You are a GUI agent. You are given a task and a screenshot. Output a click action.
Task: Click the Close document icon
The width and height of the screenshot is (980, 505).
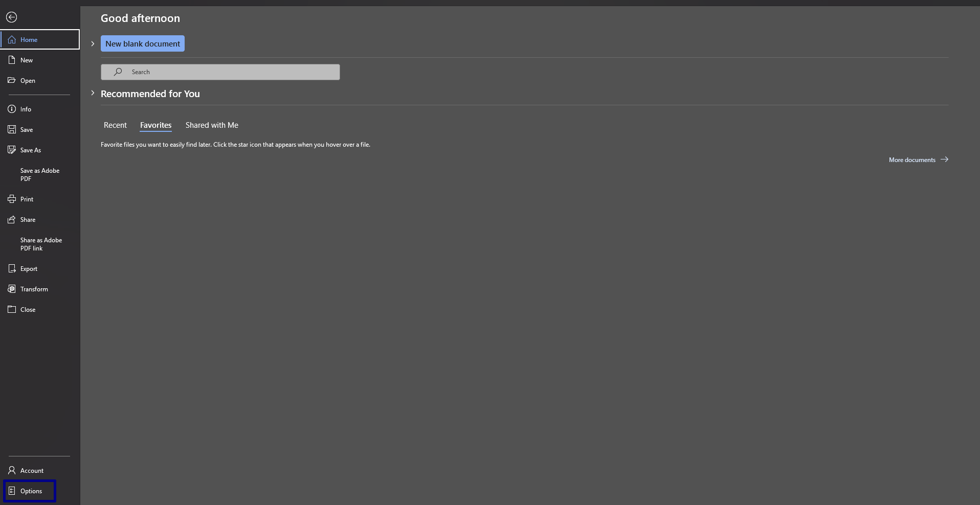pyautogui.click(x=12, y=309)
